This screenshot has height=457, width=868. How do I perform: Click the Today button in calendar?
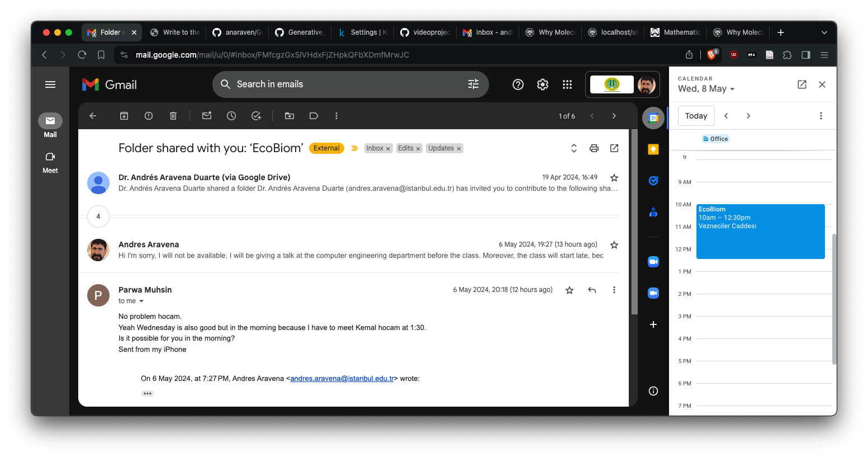pyautogui.click(x=696, y=116)
